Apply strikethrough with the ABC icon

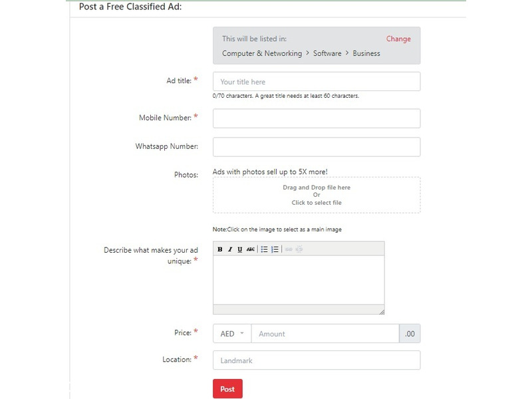coord(251,249)
